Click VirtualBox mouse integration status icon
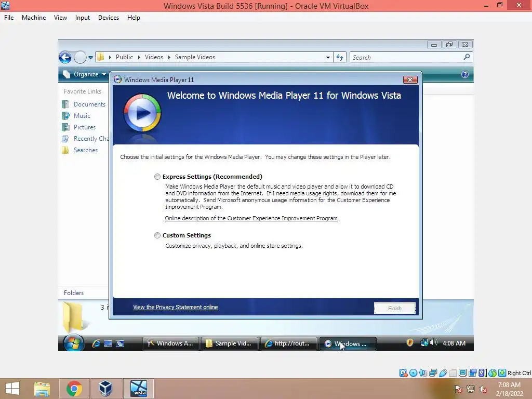 [x=493, y=373]
